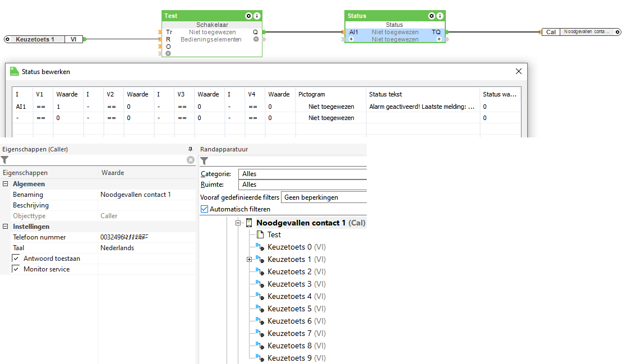Open the Categorie dropdown
627x364 pixels.
click(303, 174)
